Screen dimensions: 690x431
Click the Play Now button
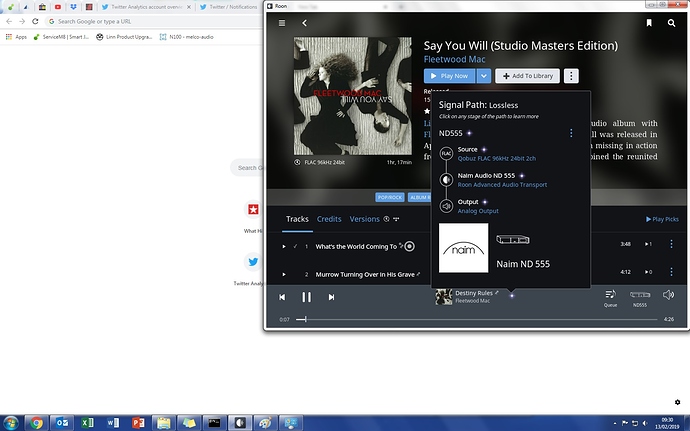click(x=449, y=76)
